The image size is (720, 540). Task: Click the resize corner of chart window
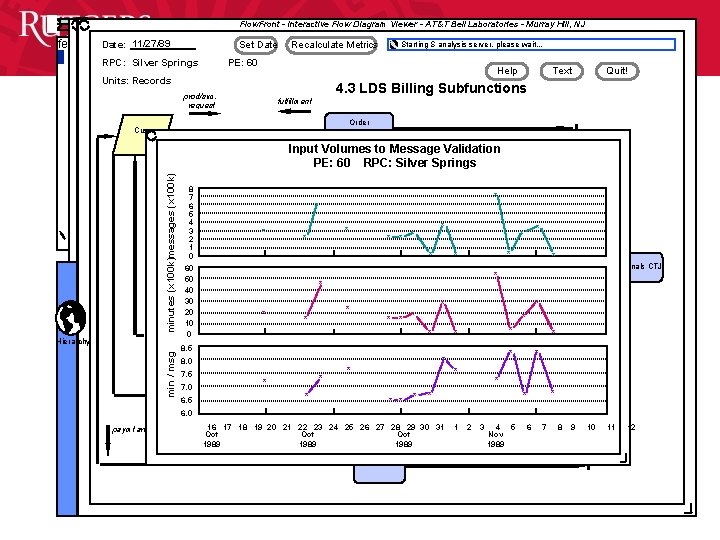(x=624, y=457)
